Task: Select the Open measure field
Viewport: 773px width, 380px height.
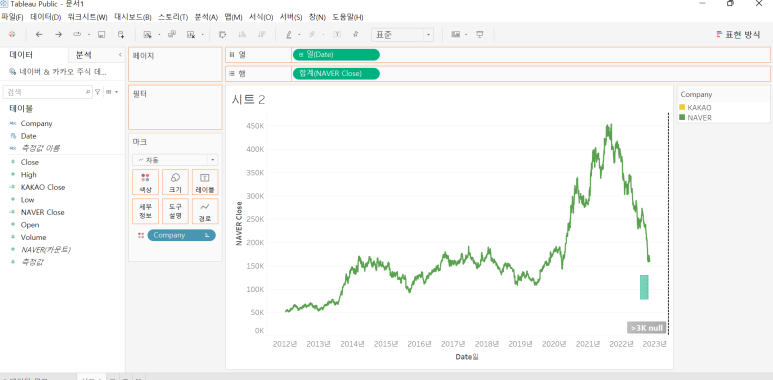Action: (x=30, y=225)
